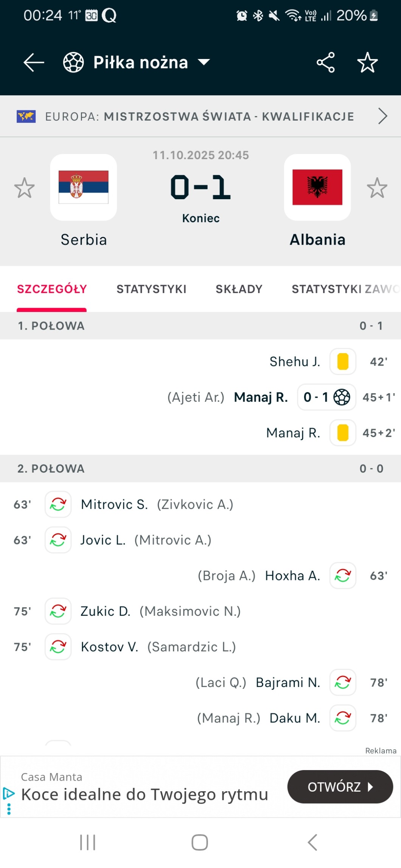The height and width of the screenshot is (868, 401).
Task: Open Albania team flag logo
Action: (x=317, y=188)
